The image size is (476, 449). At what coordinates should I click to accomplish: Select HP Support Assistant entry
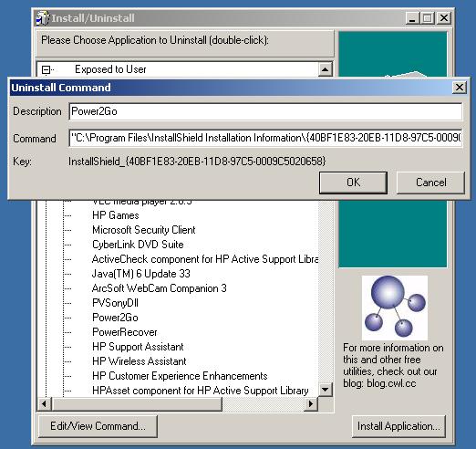click(x=138, y=347)
